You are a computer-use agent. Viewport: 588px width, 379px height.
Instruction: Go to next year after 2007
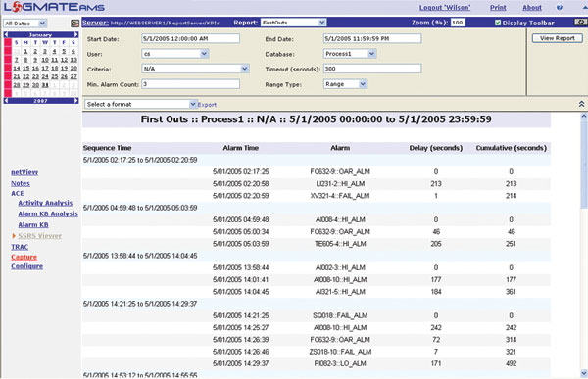[76, 101]
